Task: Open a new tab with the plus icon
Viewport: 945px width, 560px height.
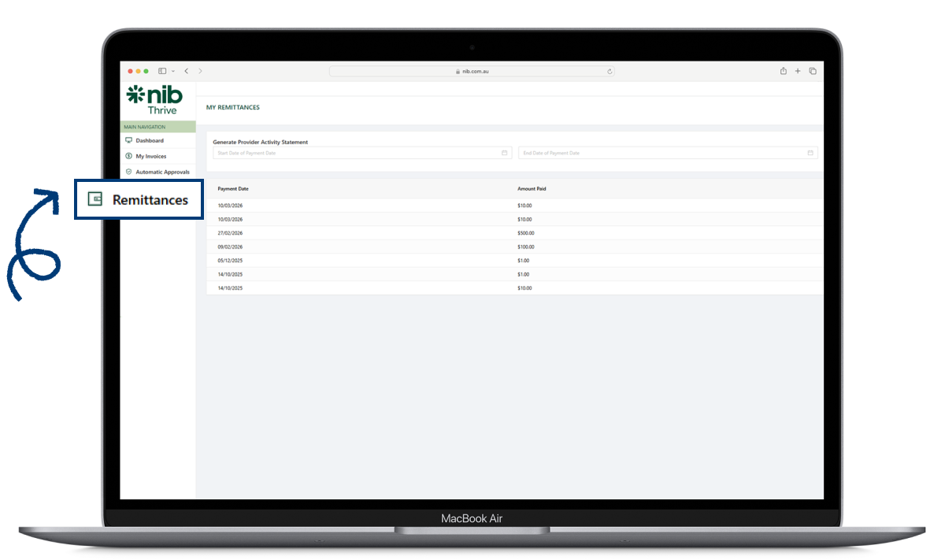Action: click(x=798, y=71)
